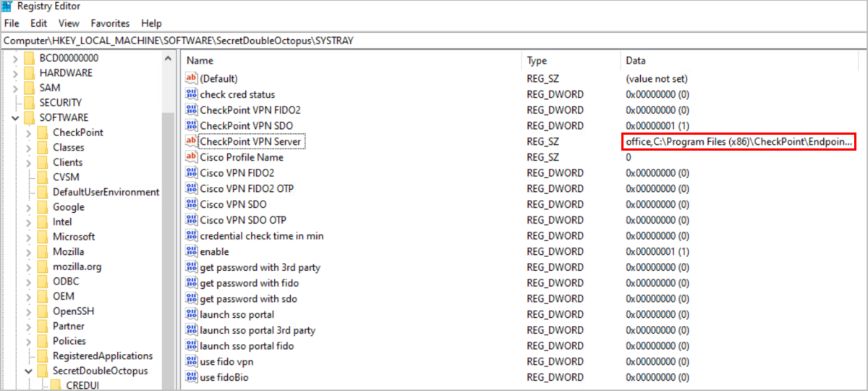The width and height of the screenshot is (868, 391).
Task: Click the enable value DWORD icon
Action: coord(192,251)
